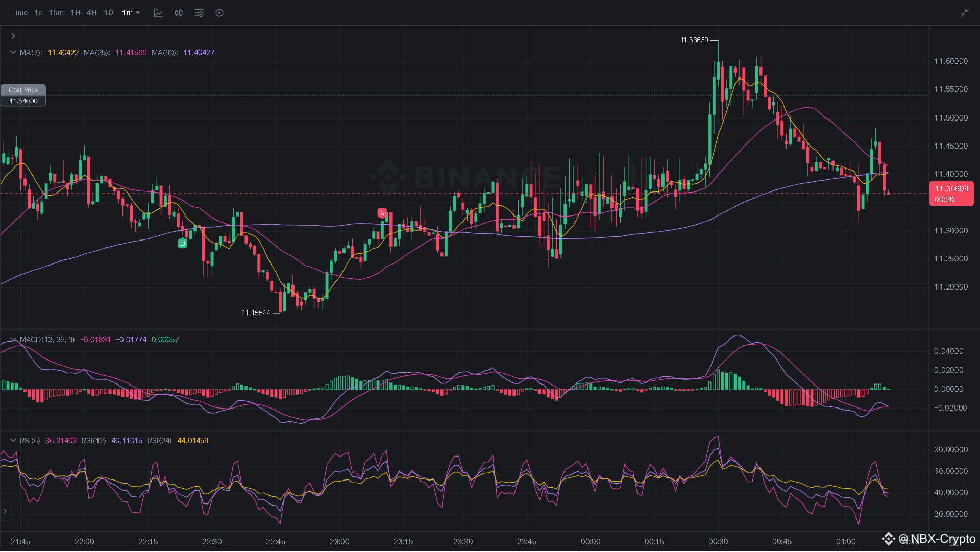Click the 0.04000 MACD axis label
This screenshot has width=980, height=552.
(949, 351)
